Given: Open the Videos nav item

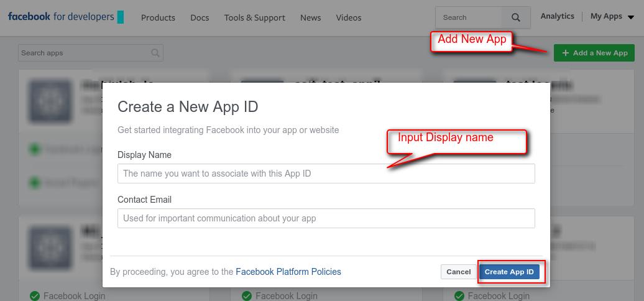Looking at the screenshot, I should point(348,17).
